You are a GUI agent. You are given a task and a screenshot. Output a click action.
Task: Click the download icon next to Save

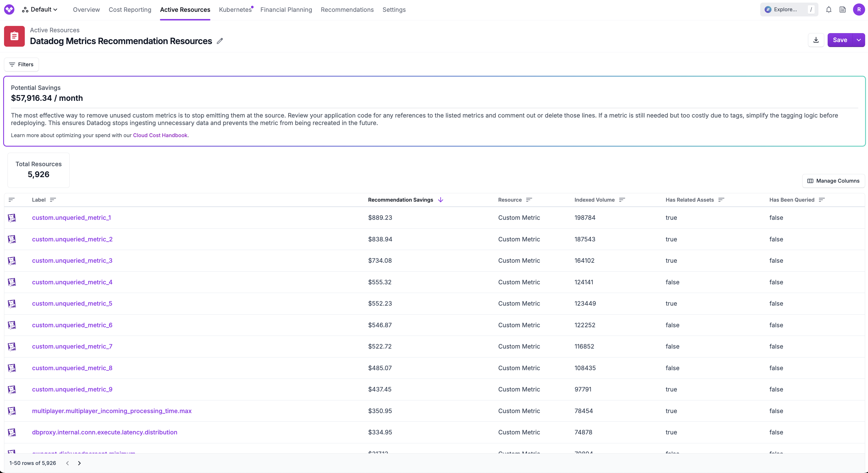(x=816, y=40)
